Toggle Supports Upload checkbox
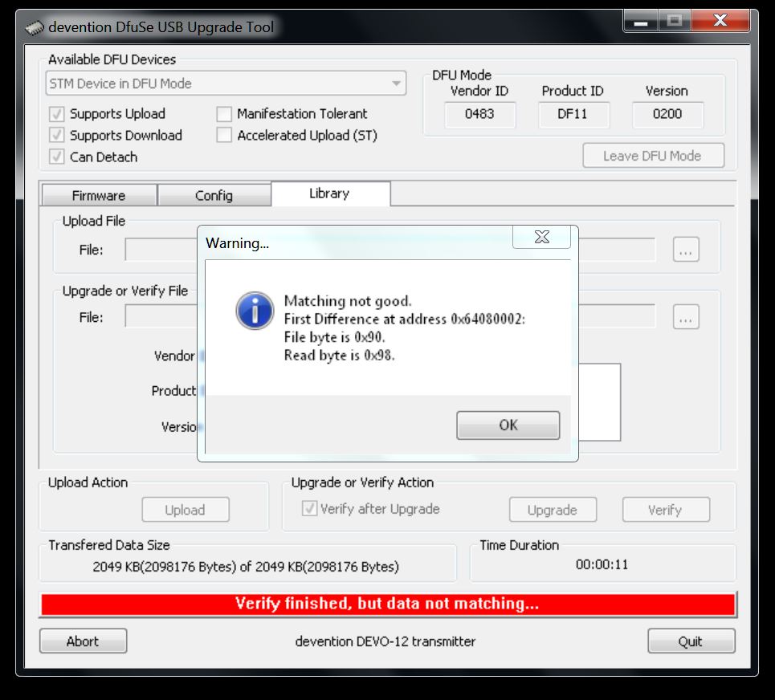The width and height of the screenshot is (775, 700). pyautogui.click(x=57, y=114)
